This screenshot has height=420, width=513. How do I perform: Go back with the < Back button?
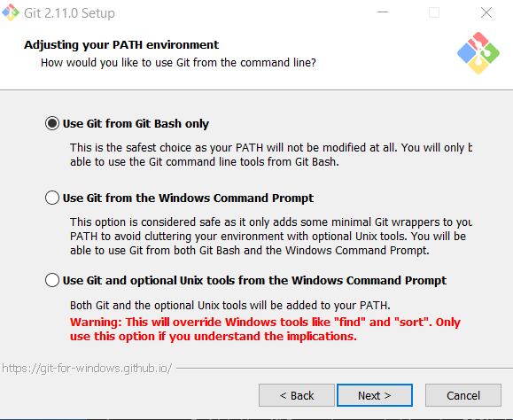pos(297,395)
